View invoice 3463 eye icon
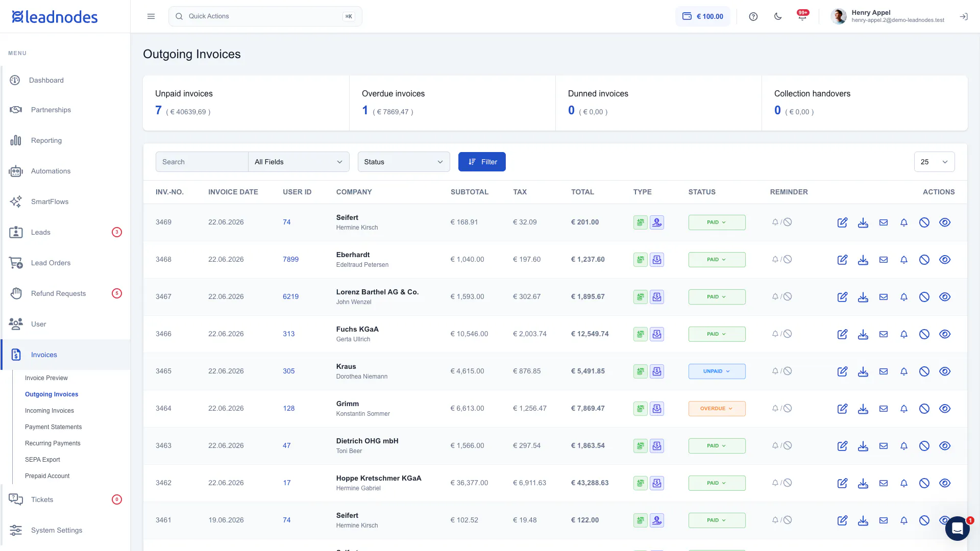The height and width of the screenshot is (551, 980). (945, 446)
